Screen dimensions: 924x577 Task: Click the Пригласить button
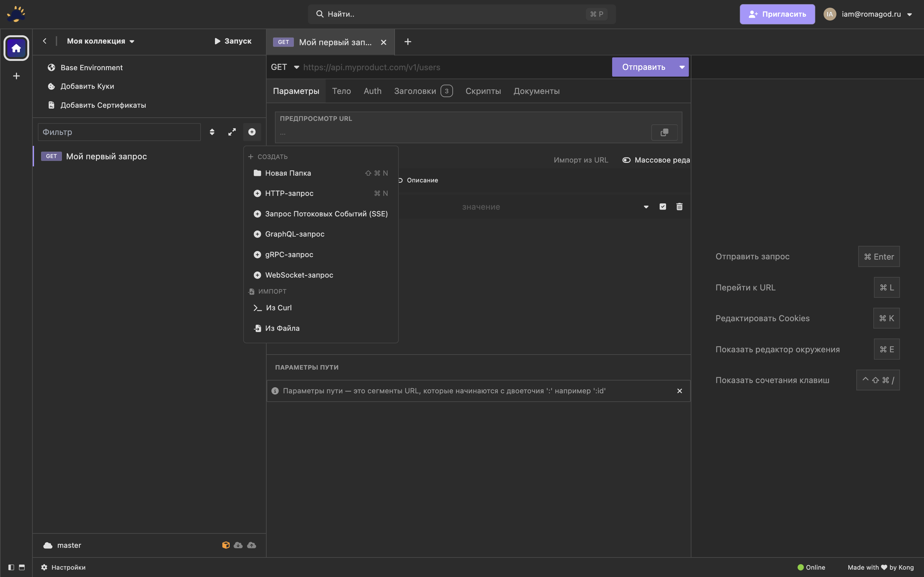[777, 14]
